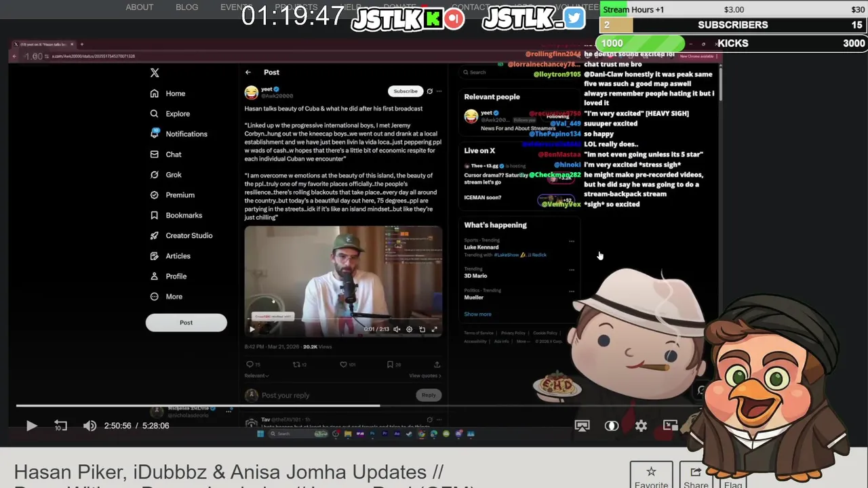This screenshot has width=868, height=488.
Task: Open Creator Studio in X sidebar
Action: coord(181,236)
